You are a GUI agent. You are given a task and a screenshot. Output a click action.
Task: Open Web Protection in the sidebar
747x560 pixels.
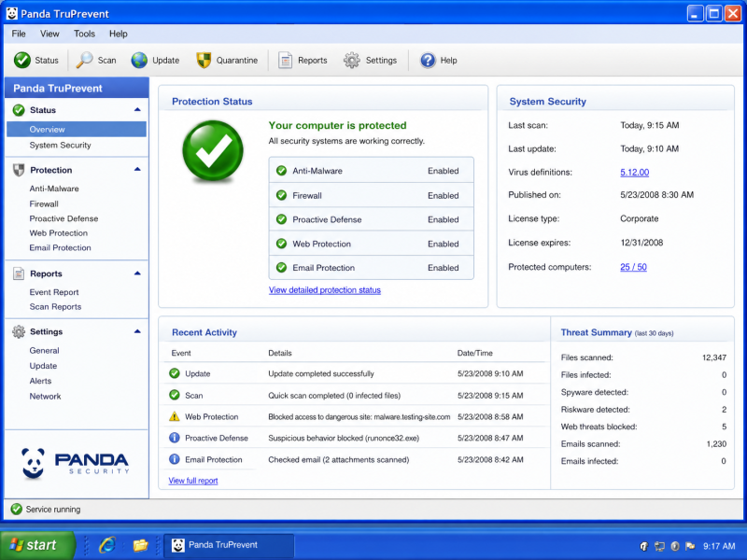coord(59,232)
